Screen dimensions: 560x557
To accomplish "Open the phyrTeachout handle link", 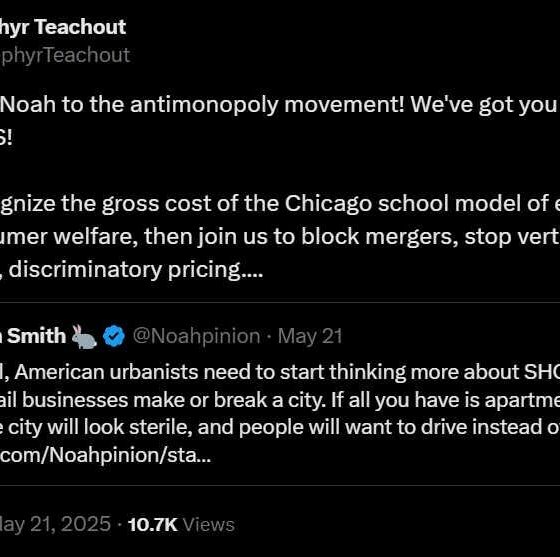I will coord(65,55).
